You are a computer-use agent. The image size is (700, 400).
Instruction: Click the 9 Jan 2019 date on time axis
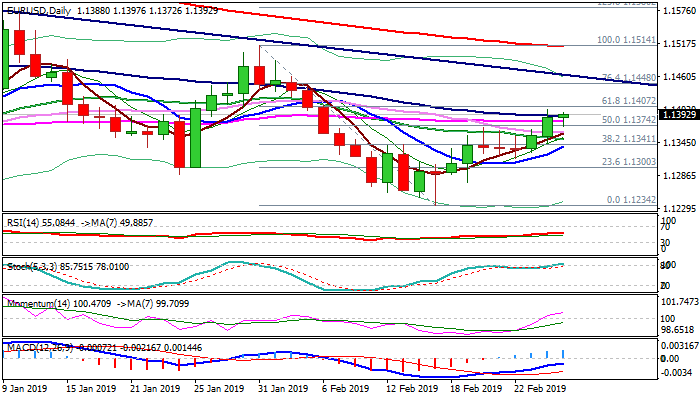27,389
